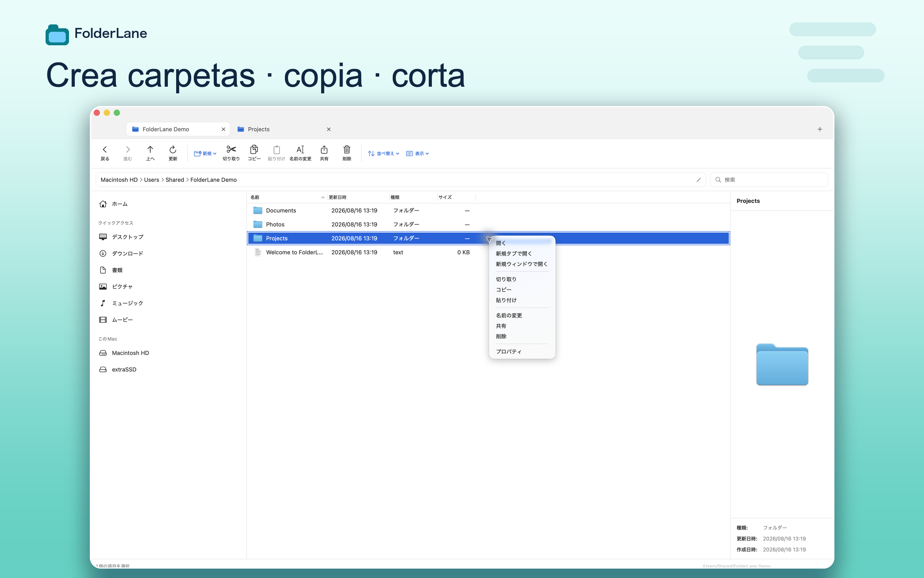
Task: Go back with the 戻る arrow
Action: [x=105, y=153]
